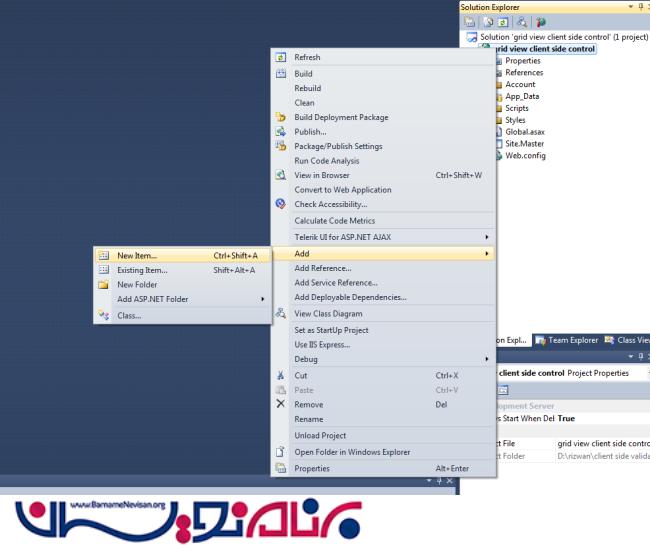This screenshot has height=545, width=650.
Task: Click View Class Diagram in Solution Explorer toolbar
Action: pyautogui.click(x=522, y=22)
